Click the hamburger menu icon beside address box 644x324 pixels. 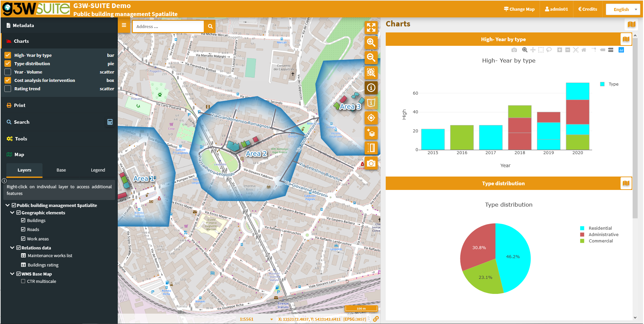(x=124, y=25)
